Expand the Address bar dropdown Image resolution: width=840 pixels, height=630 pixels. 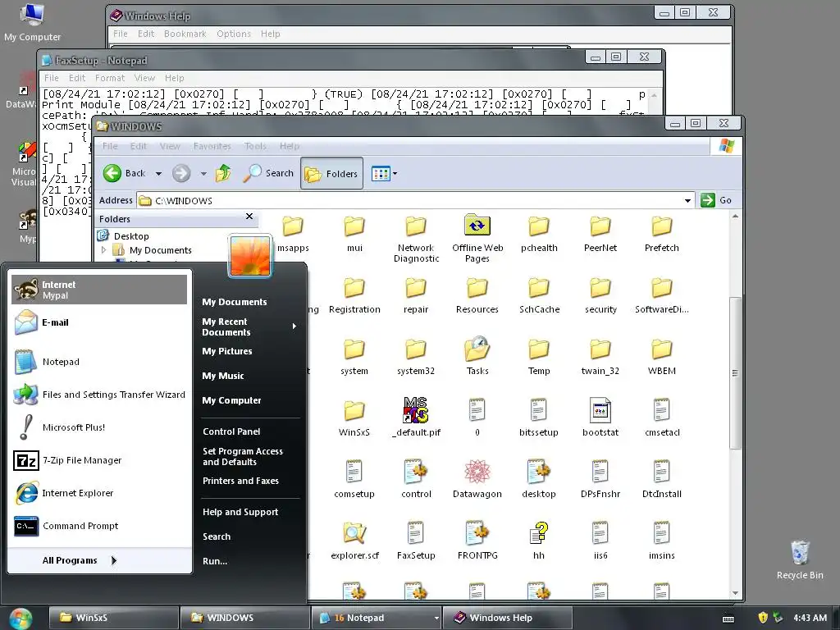pyautogui.click(x=687, y=200)
